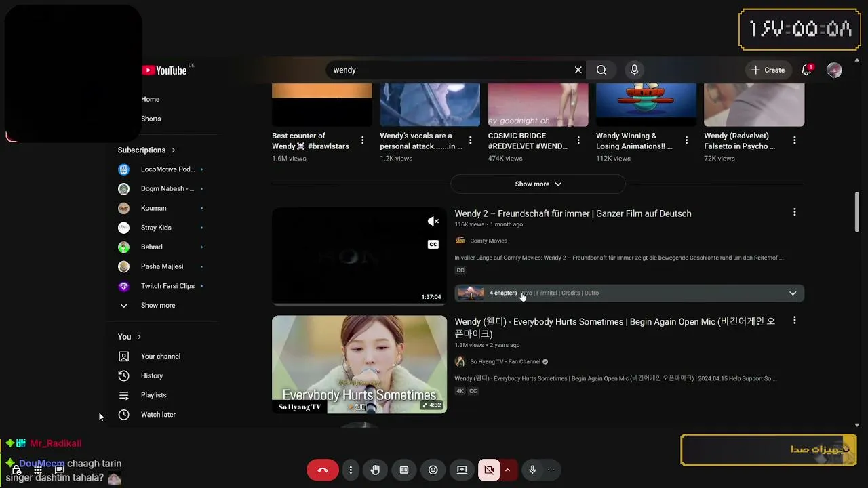Unmute the Wendy 2 preview thumbnail
Screen dimensions: 868x488
(x=433, y=221)
